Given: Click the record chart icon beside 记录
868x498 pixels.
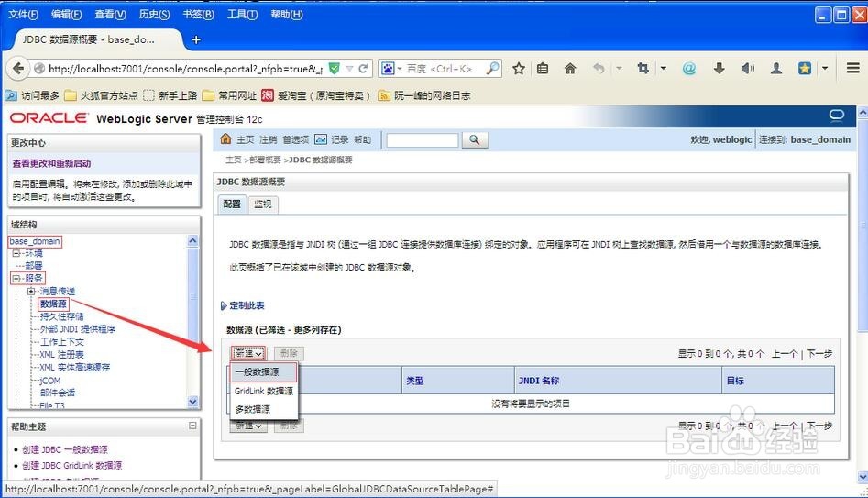Looking at the screenshot, I should (x=321, y=139).
